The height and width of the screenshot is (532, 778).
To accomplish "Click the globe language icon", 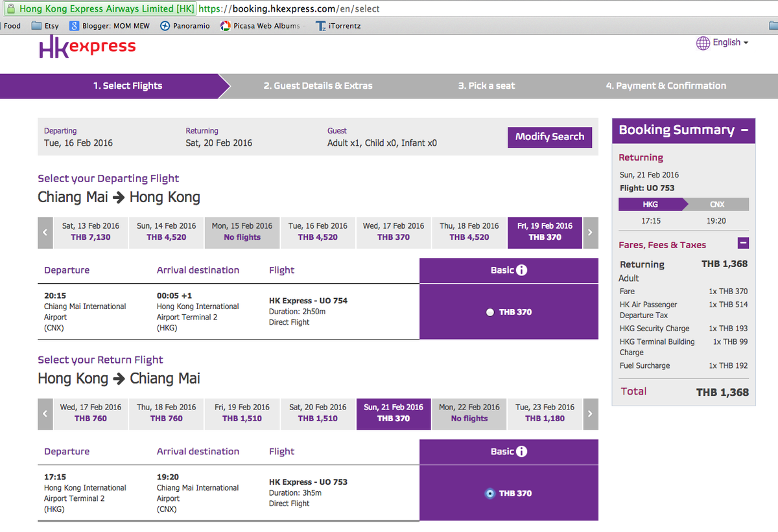I will click(703, 43).
